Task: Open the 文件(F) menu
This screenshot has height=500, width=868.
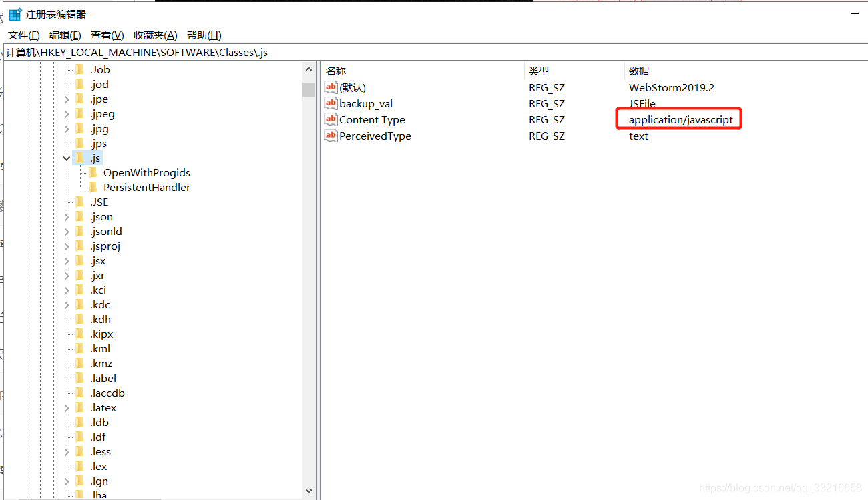Action: click(x=24, y=35)
